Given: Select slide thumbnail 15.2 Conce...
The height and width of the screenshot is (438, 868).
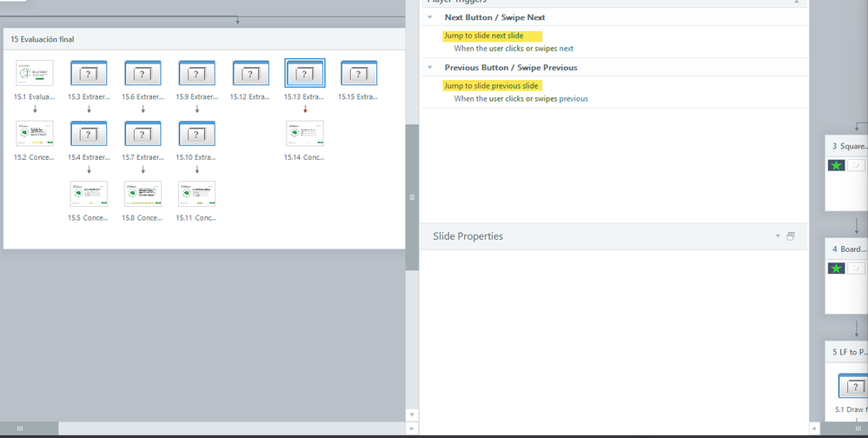Looking at the screenshot, I should pyautogui.click(x=35, y=134).
